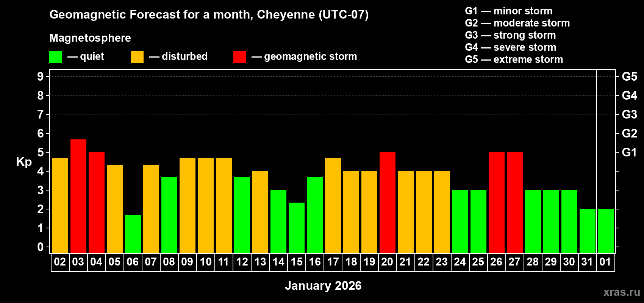Click the G4 label on the right axis
Screen dimensions: 644x303
pos(629,95)
